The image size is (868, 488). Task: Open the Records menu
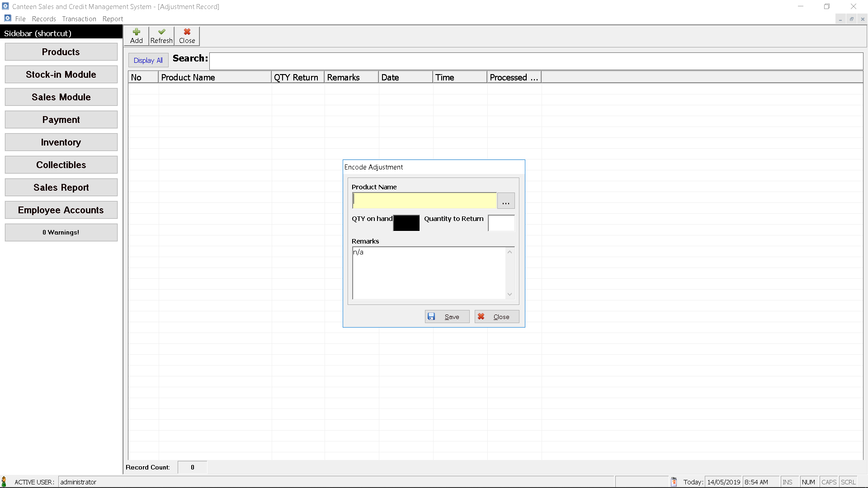44,19
